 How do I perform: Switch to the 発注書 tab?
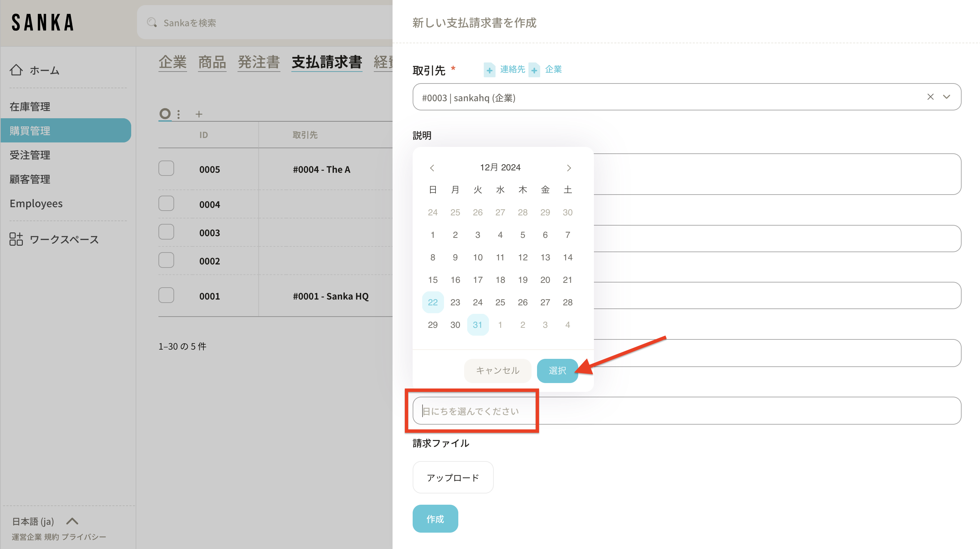(259, 62)
